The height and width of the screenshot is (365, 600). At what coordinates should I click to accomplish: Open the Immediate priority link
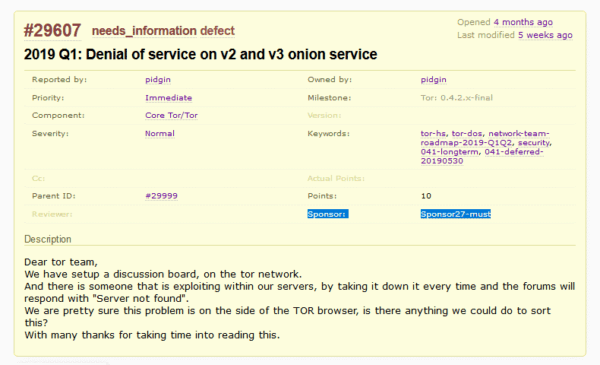tap(168, 98)
